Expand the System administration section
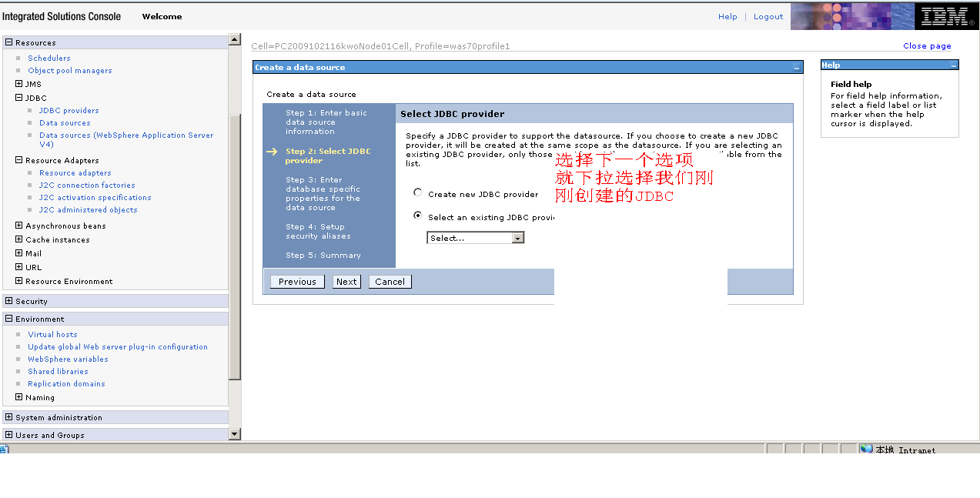This screenshot has height=498, width=980. click(9, 417)
